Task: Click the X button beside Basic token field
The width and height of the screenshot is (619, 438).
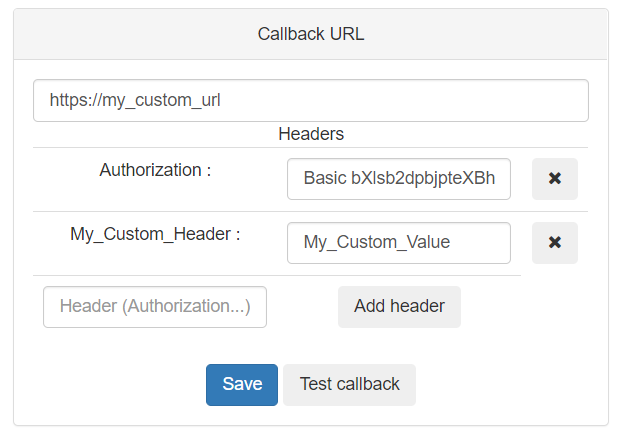Action: (554, 179)
